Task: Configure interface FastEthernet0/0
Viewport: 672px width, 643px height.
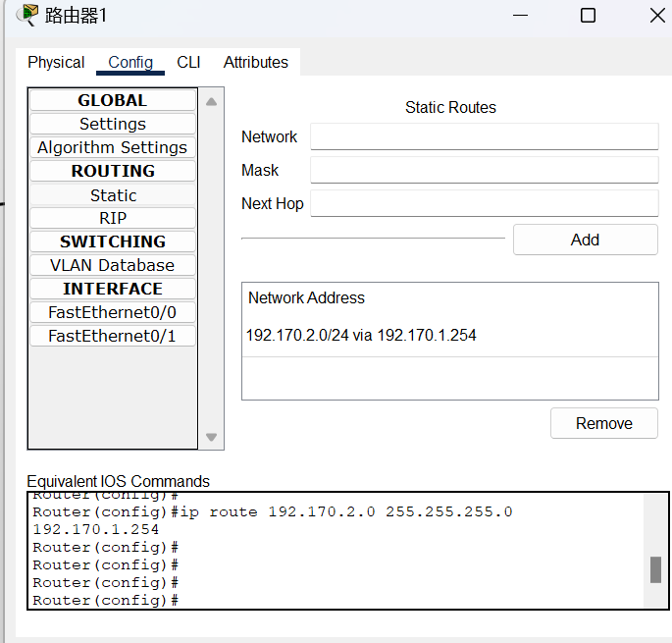Action: pos(113,312)
